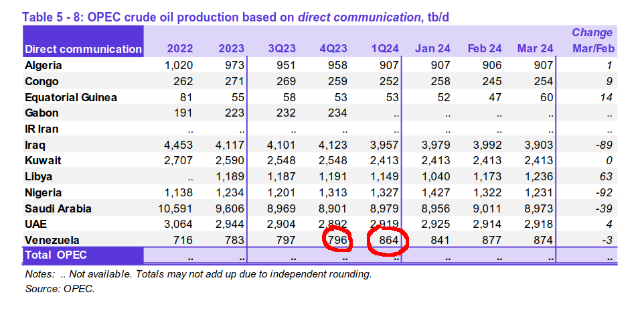The height and width of the screenshot is (311, 644).
Task: Click Gabon's 3Q23 value 232
Action: [285, 113]
